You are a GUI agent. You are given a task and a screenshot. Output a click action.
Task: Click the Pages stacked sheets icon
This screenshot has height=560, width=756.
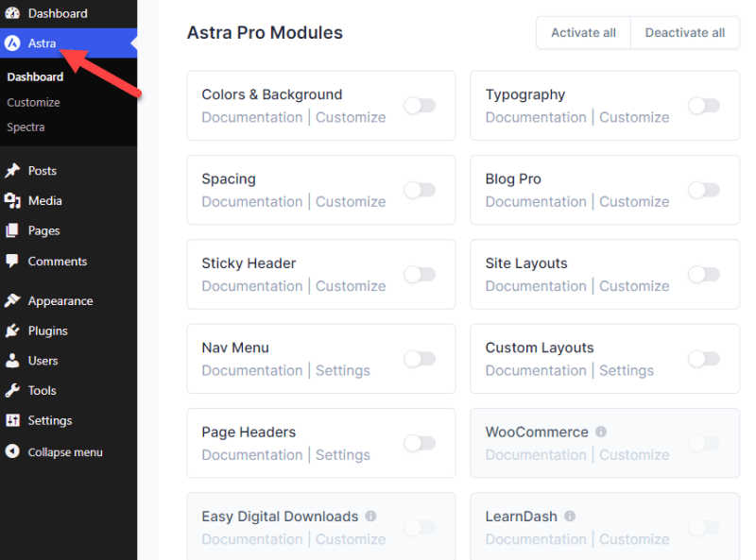tap(12, 230)
